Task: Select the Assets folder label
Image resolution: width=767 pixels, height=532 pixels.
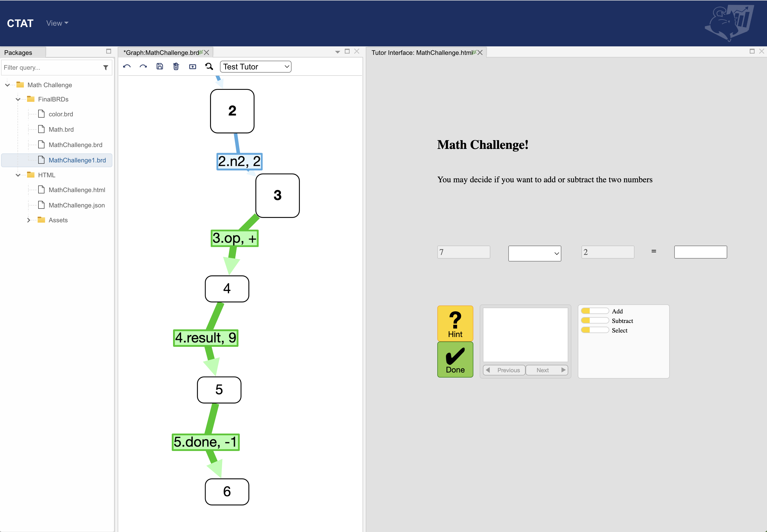Action: (x=58, y=220)
